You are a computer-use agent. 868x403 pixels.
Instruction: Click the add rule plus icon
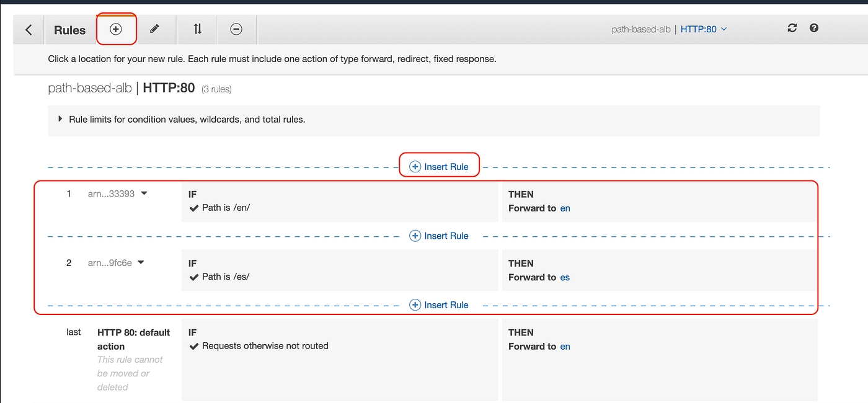click(116, 29)
